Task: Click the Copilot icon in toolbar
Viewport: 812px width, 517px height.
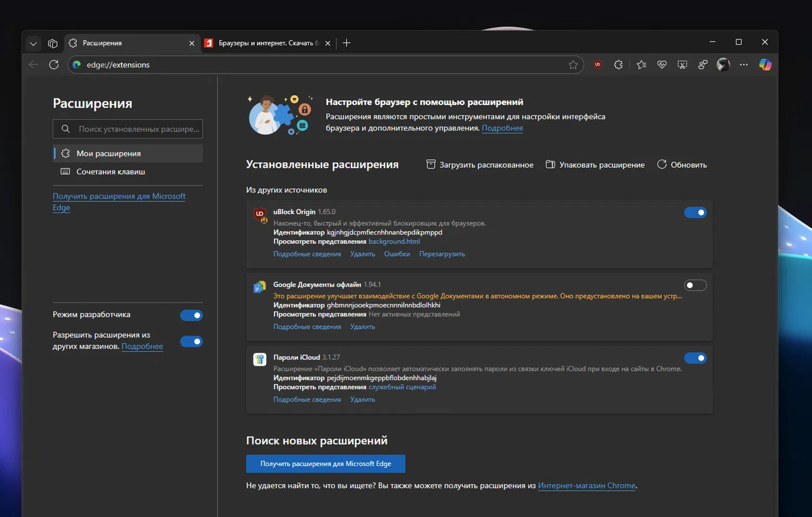Action: click(765, 65)
